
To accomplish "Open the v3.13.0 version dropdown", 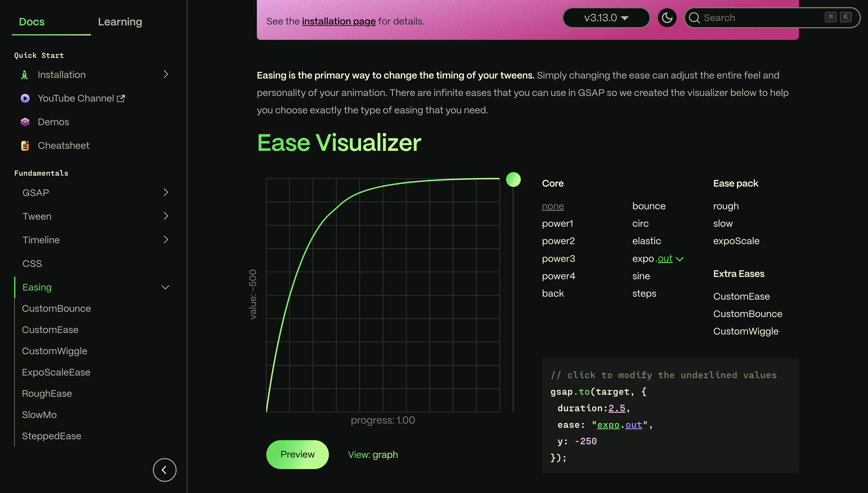I will tap(606, 18).
